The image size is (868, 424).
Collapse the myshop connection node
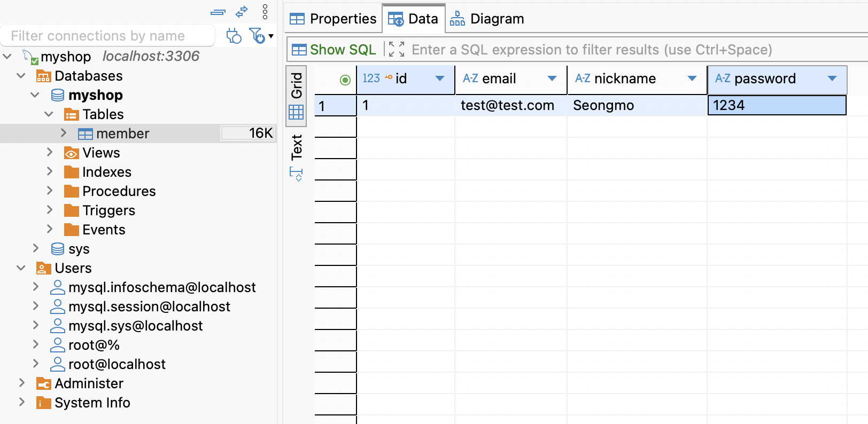(7, 56)
